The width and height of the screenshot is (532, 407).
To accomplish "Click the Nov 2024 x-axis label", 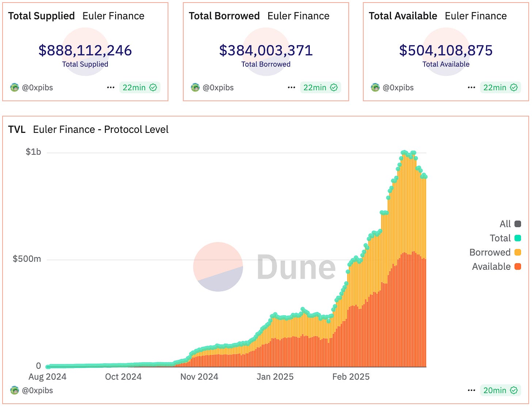I will pyautogui.click(x=199, y=377).
